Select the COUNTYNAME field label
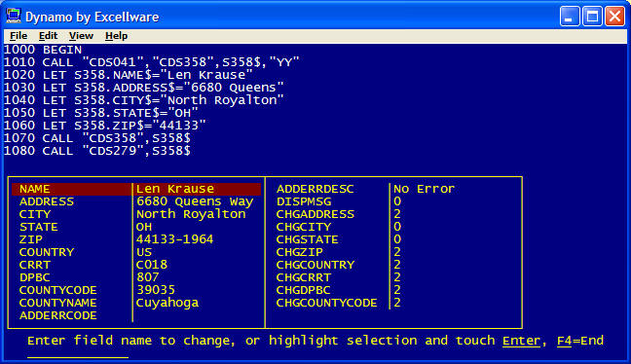 point(58,303)
